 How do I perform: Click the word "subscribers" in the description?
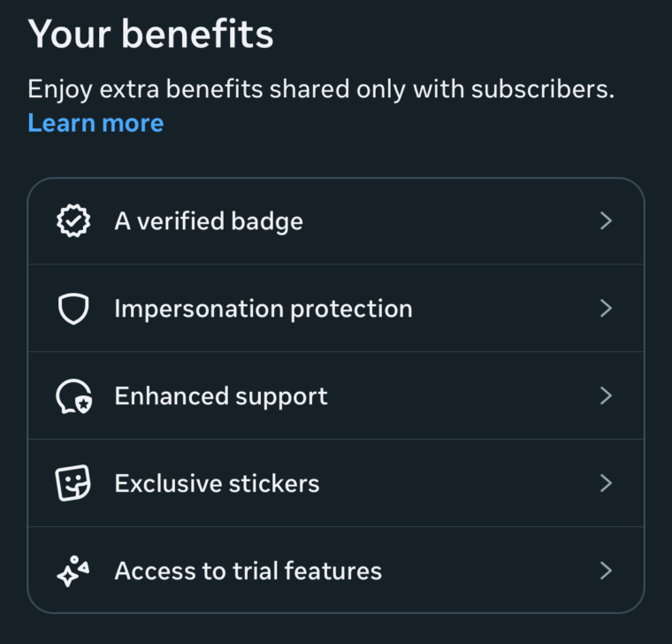(540, 89)
